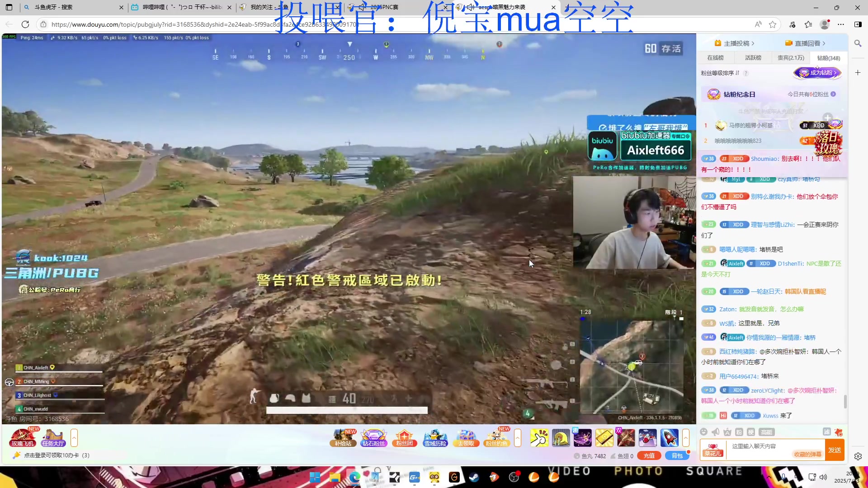Click the 成为钻粉 button

(x=818, y=73)
